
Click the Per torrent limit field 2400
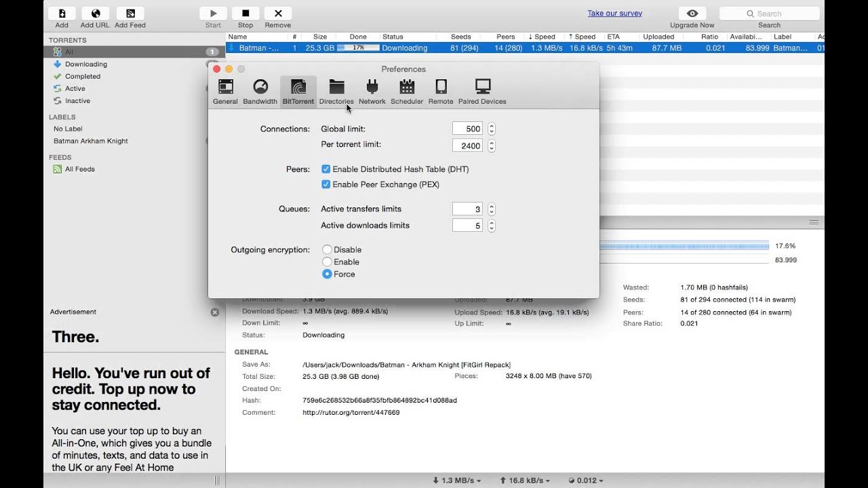tap(468, 145)
